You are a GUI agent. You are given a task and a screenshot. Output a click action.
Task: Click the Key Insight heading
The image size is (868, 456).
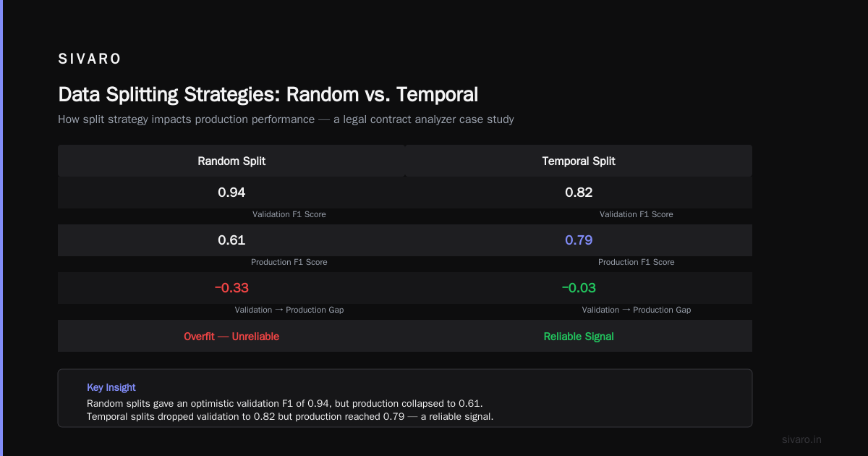[x=111, y=387]
